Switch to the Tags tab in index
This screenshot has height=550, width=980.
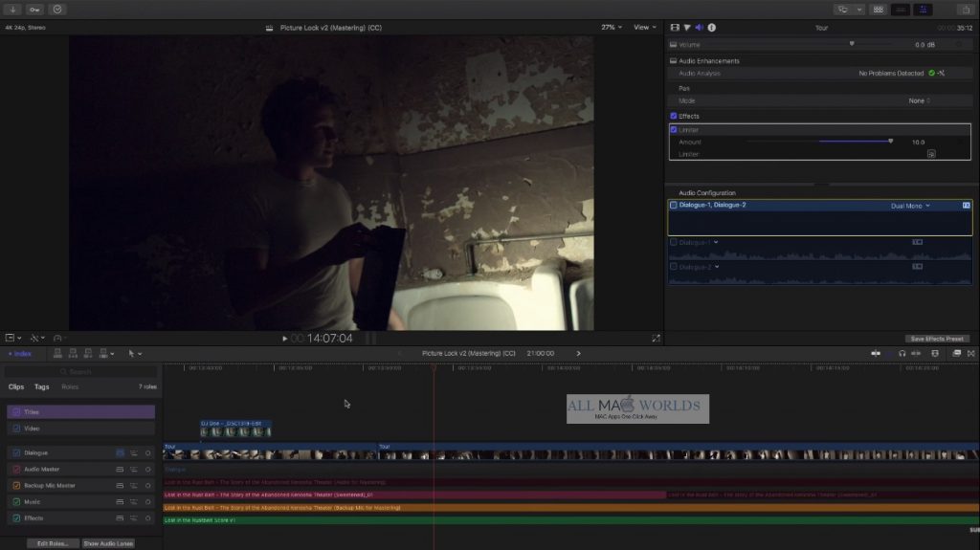click(41, 386)
